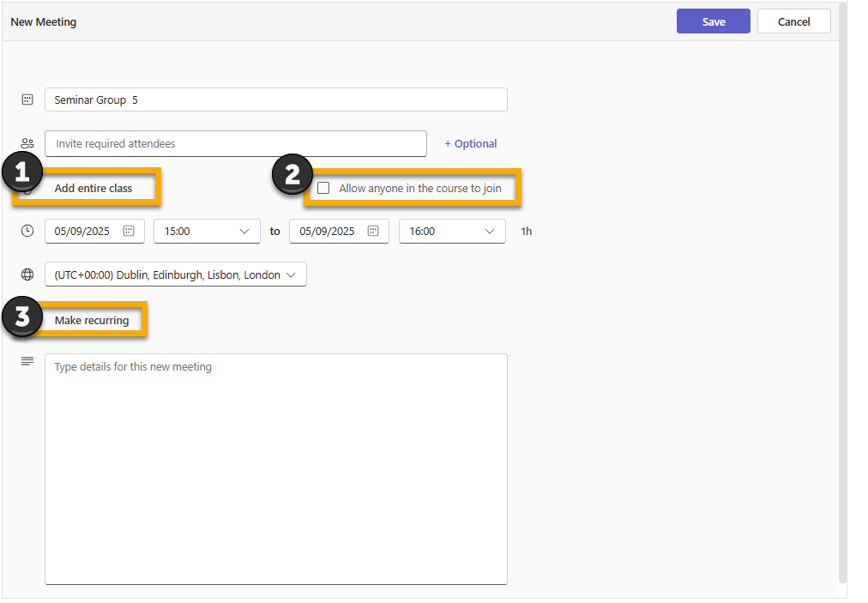Screen dimensions: 868x603
Task: Click the globe time zone icon
Action: point(27,274)
